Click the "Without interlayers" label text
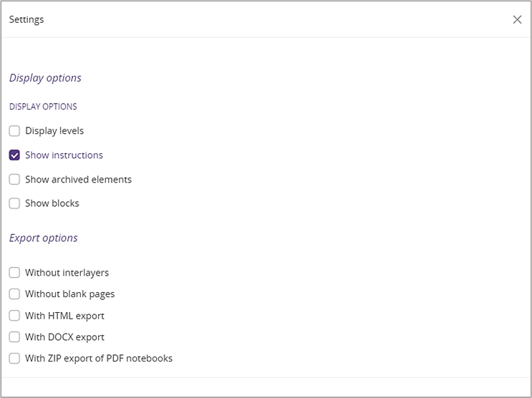This screenshot has width=532, height=398. pyautogui.click(x=67, y=273)
